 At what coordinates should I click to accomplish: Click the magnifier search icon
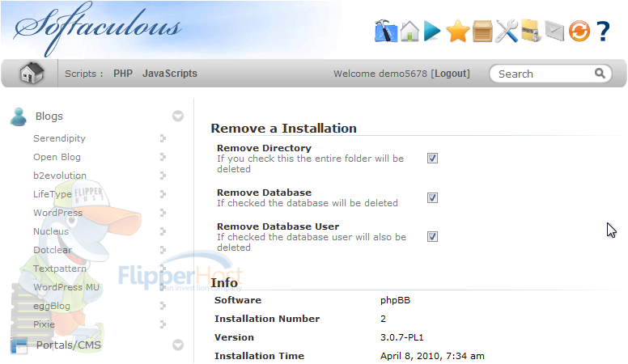pyautogui.click(x=600, y=74)
